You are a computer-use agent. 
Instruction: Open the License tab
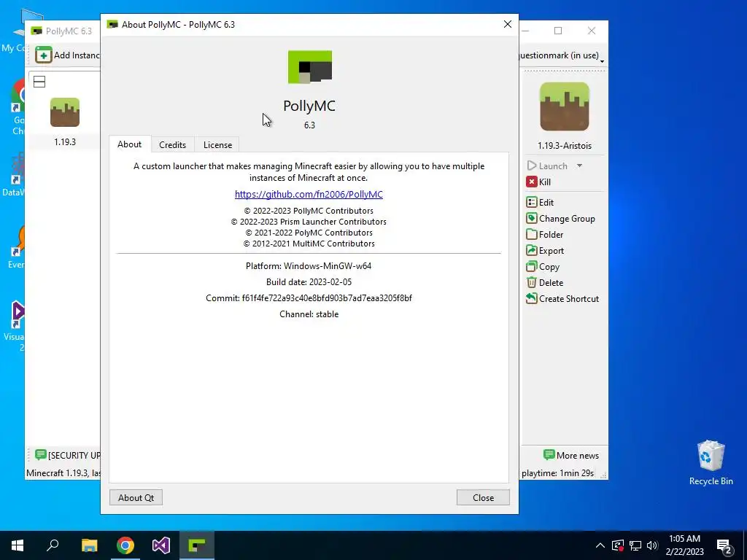pos(217,145)
